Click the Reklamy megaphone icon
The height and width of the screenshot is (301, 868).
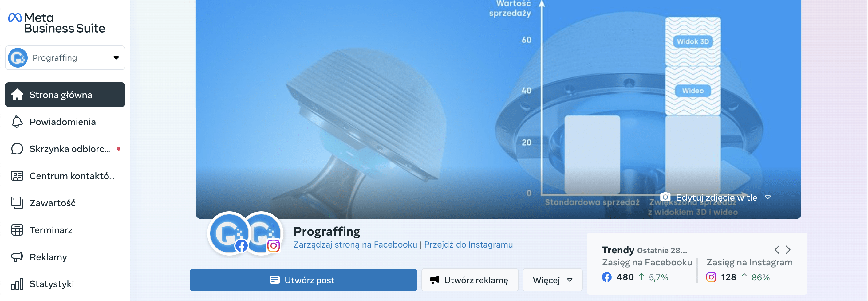pos(17,257)
